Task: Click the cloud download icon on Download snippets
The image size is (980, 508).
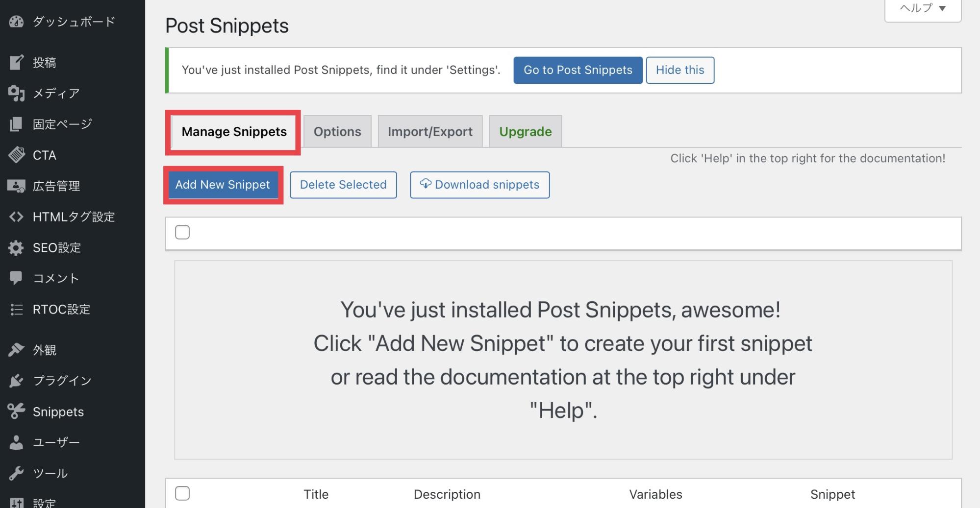Action: [x=426, y=184]
